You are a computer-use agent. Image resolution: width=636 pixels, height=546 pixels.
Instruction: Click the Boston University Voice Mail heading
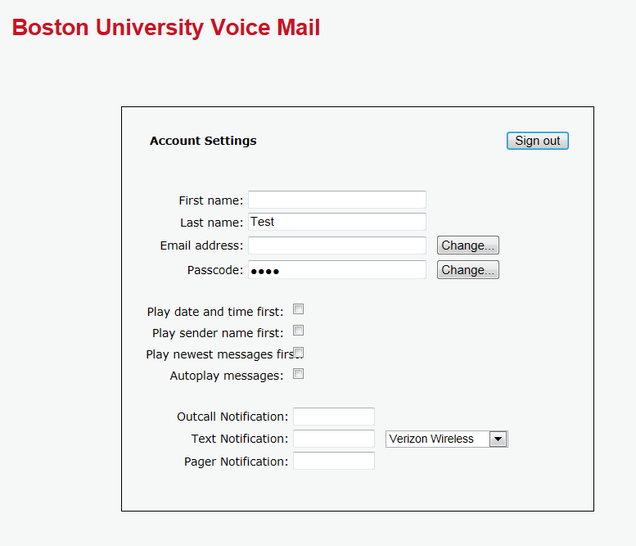pos(166,28)
